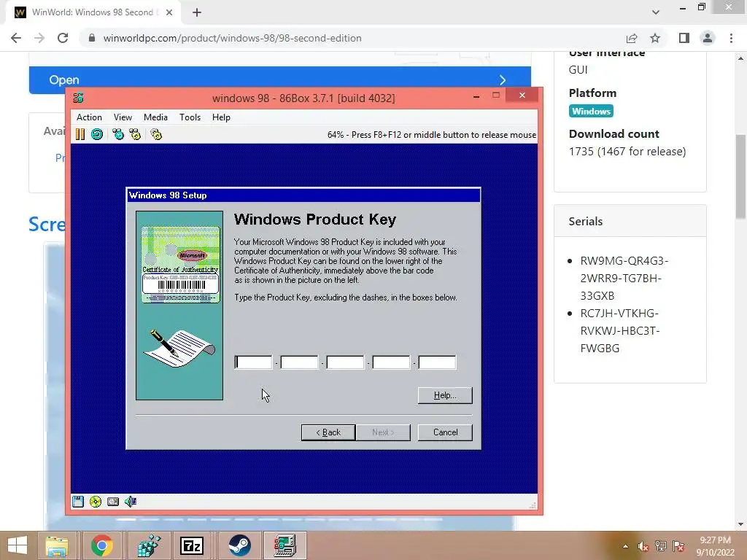Click the Serials heading
747x560 pixels.
click(586, 222)
